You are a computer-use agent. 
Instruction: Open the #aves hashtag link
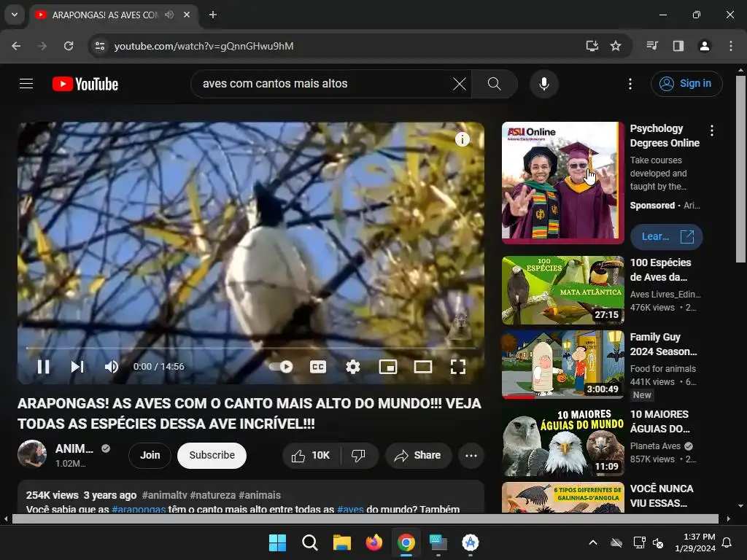coord(350,508)
